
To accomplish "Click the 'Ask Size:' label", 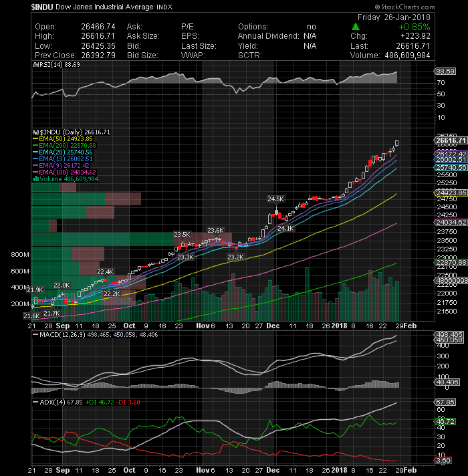I will coord(143,36).
